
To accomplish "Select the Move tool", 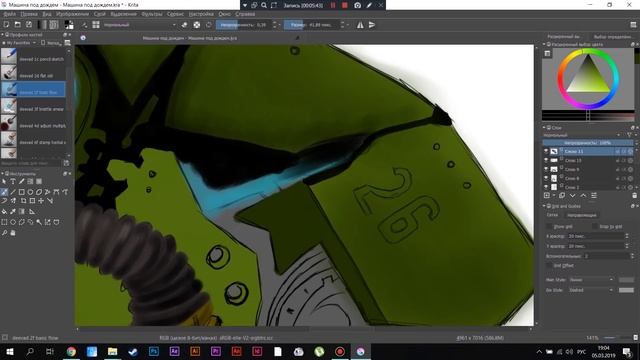I will click(41, 201).
